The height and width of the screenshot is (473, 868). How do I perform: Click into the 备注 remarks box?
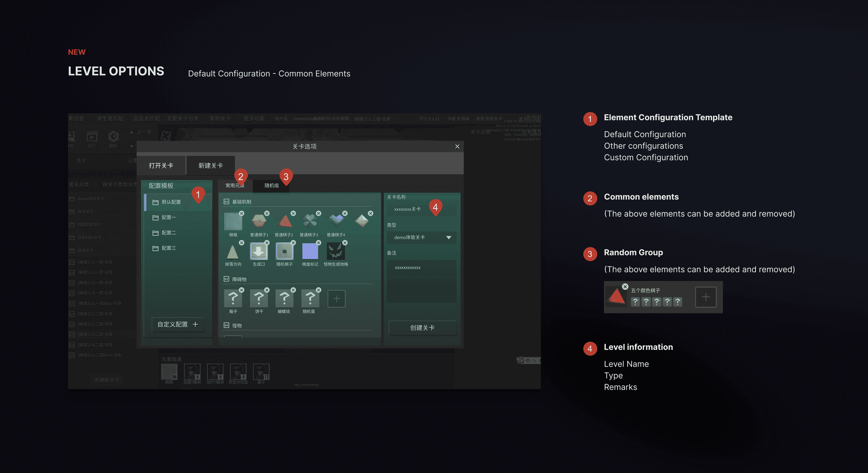(422, 281)
